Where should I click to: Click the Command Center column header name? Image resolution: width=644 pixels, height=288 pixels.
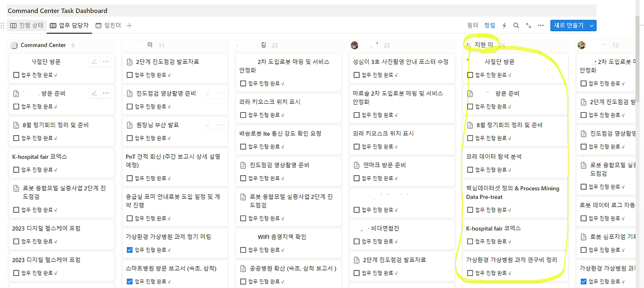click(44, 45)
